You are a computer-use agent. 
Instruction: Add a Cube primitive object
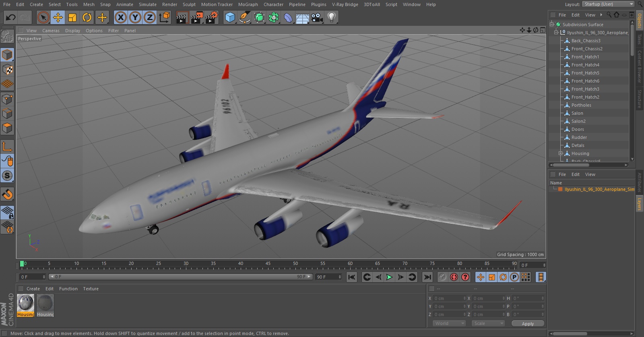pyautogui.click(x=230, y=17)
